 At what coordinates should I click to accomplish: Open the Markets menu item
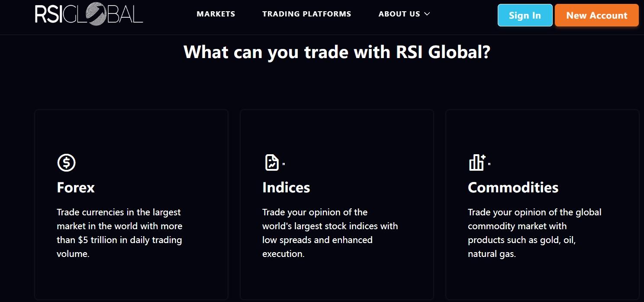pyautogui.click(x=216, y=14)
